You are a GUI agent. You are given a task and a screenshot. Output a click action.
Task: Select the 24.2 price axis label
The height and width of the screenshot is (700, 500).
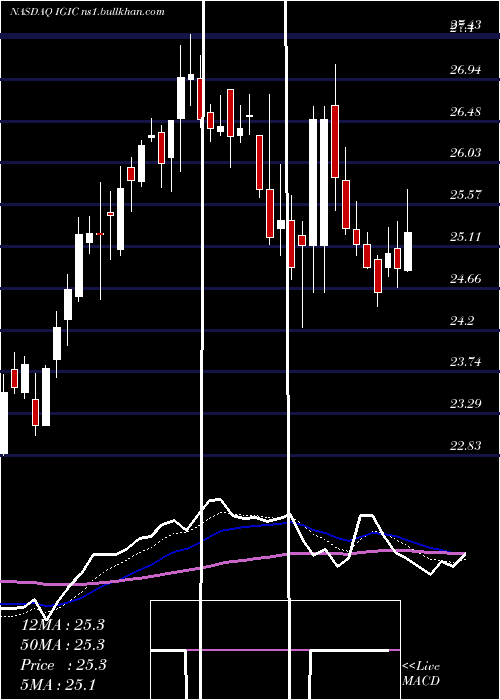tap(462, 321)
